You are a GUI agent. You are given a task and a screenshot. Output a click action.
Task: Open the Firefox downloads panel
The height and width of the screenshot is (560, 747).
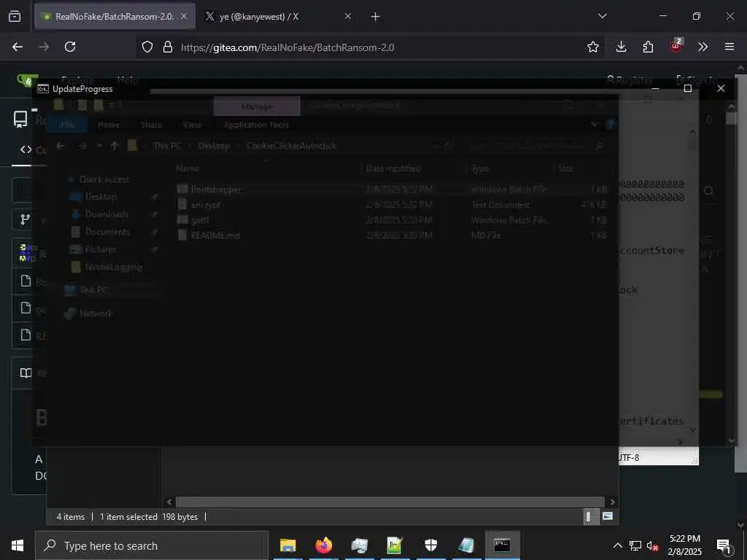tap(621, 47)
